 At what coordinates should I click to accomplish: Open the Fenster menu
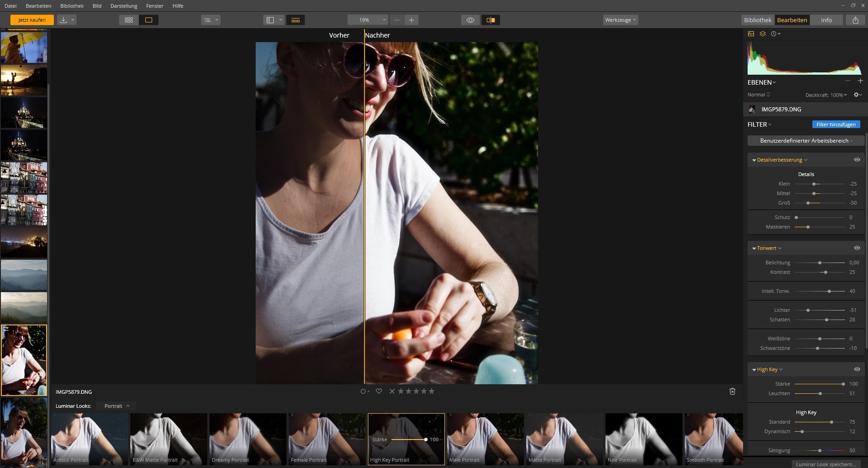tap(155, 6)
